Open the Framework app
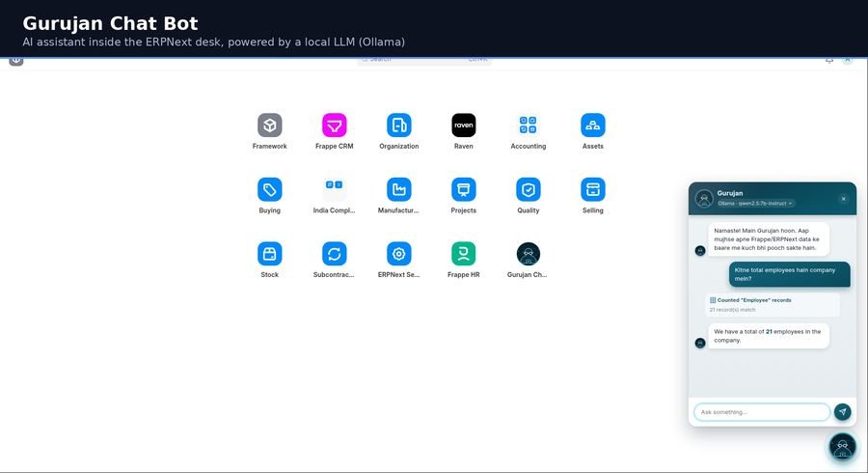The width and height of the screenshot is (868, 473). click(270, 125)
